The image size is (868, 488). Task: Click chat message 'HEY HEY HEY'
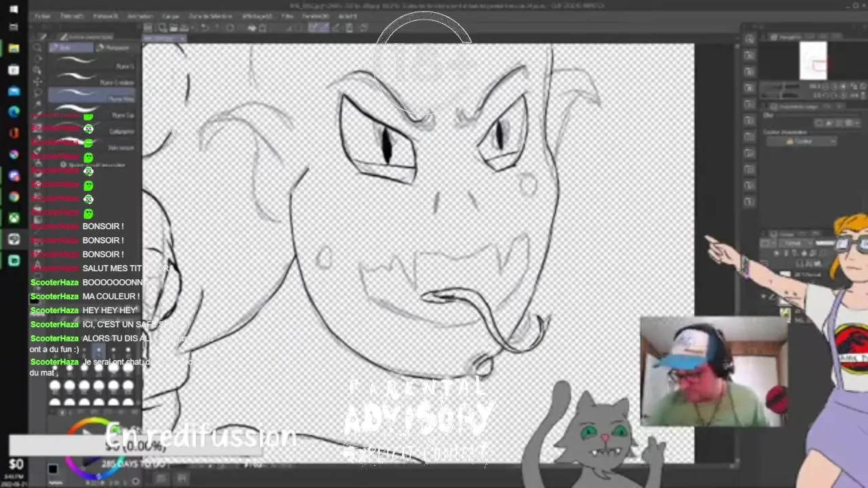[x=110, y=310]
